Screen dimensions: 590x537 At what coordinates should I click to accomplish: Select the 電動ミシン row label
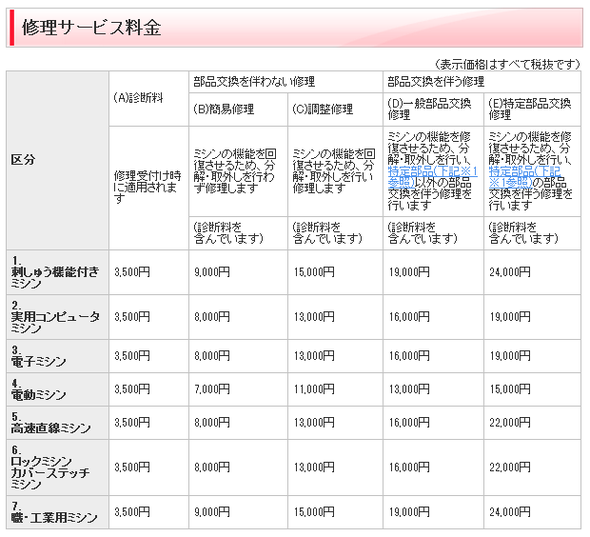(x=38, y=389)
